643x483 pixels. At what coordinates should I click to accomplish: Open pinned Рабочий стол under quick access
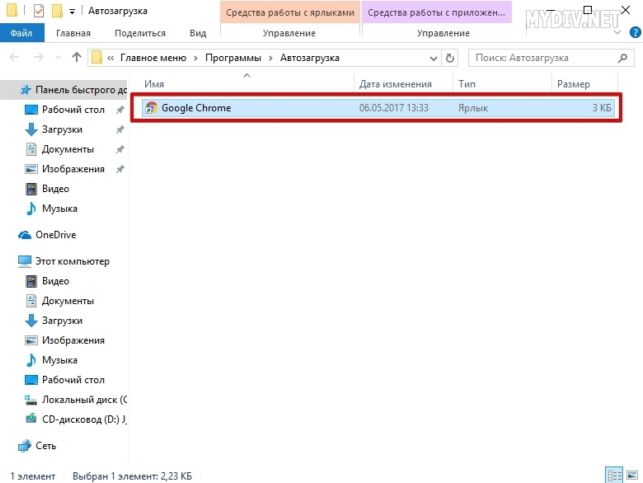click(x=73, y=109)
